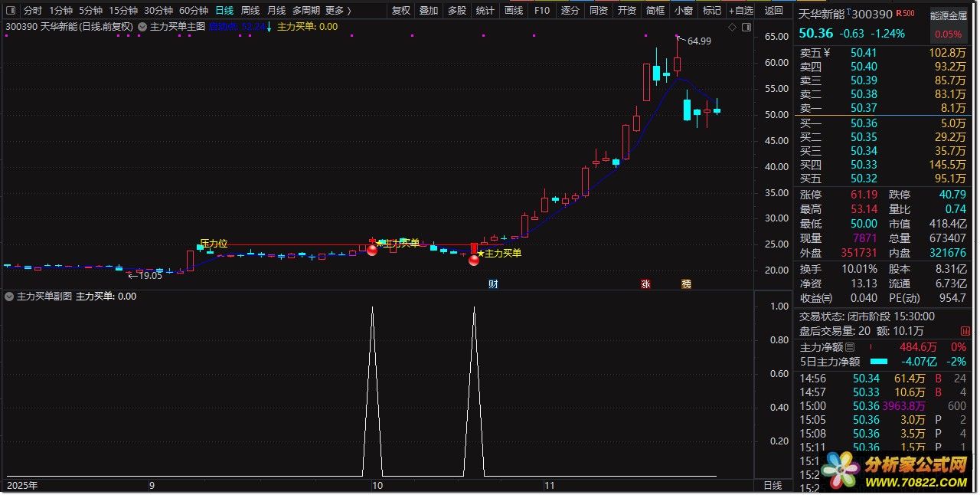Click the 榜 marker icon on the chart
The width and height of the screenshot is (980, 495).
tap(686, 284)
